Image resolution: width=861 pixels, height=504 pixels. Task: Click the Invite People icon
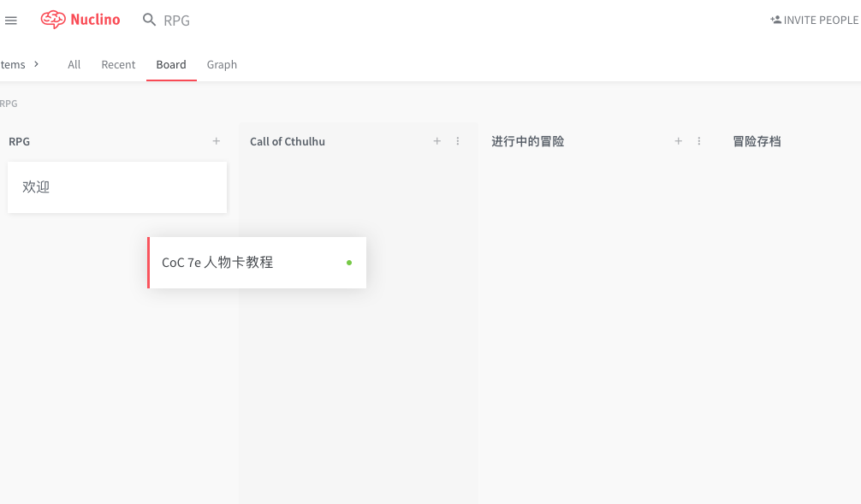(x=777, y=19)
